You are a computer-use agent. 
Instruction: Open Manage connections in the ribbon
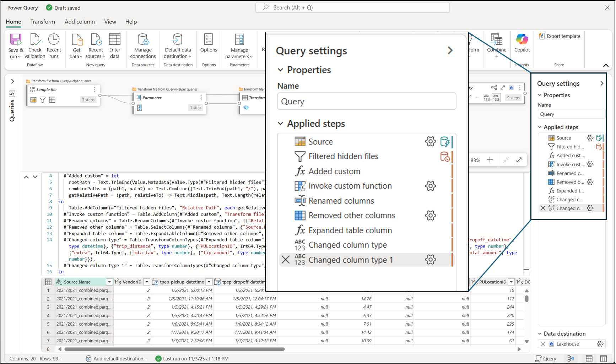143,46
